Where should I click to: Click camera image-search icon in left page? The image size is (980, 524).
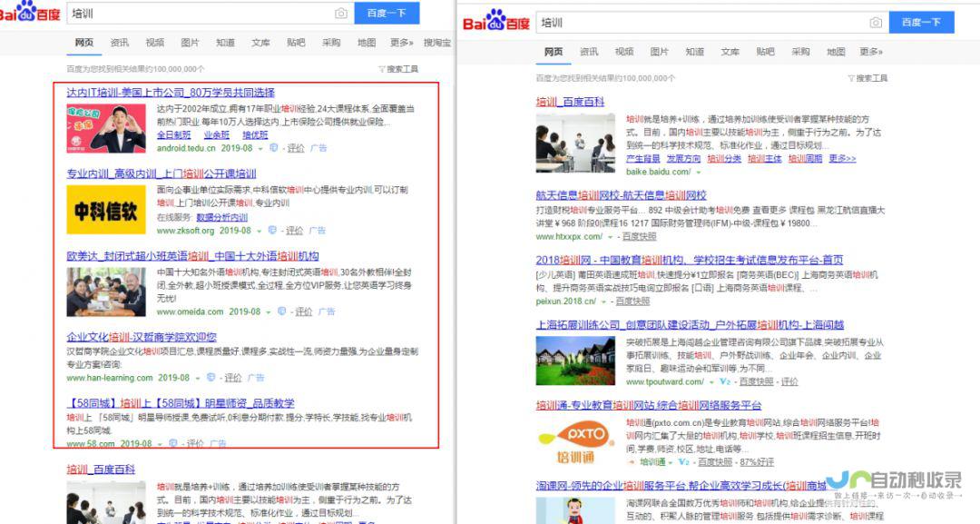(341, 13)
